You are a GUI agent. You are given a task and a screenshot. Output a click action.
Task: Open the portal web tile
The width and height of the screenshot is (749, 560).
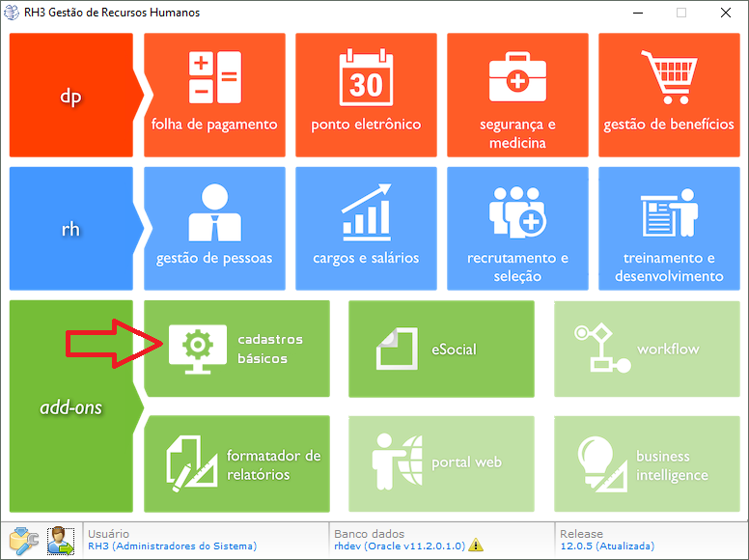pyautogui.click(x=441, y=463)
